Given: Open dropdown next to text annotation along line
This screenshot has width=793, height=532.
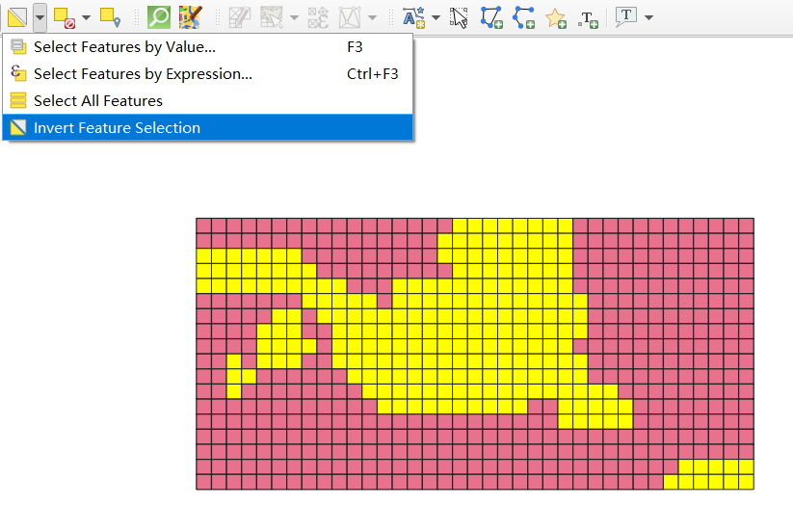Looking at the screenshot, I should point(436,17).
